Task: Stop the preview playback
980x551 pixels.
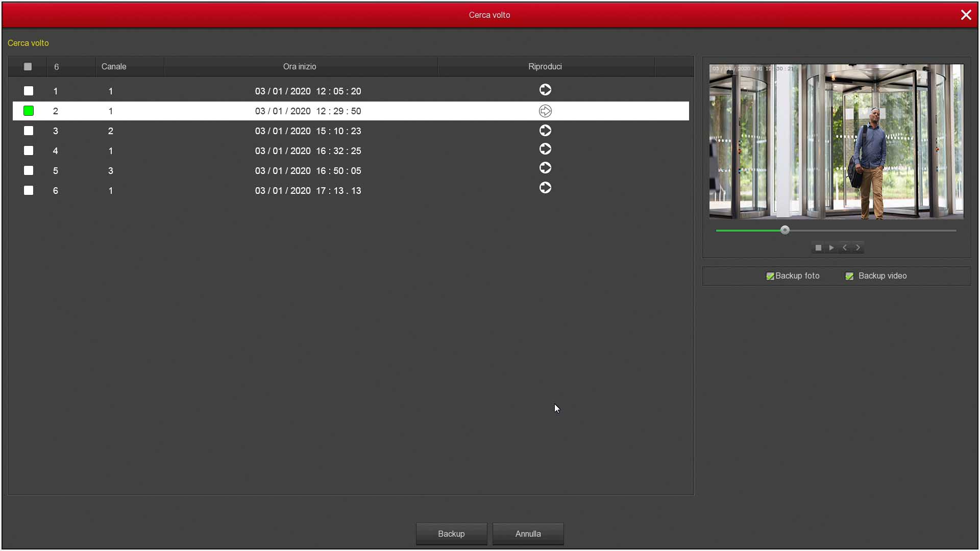Action: [818, 248]
